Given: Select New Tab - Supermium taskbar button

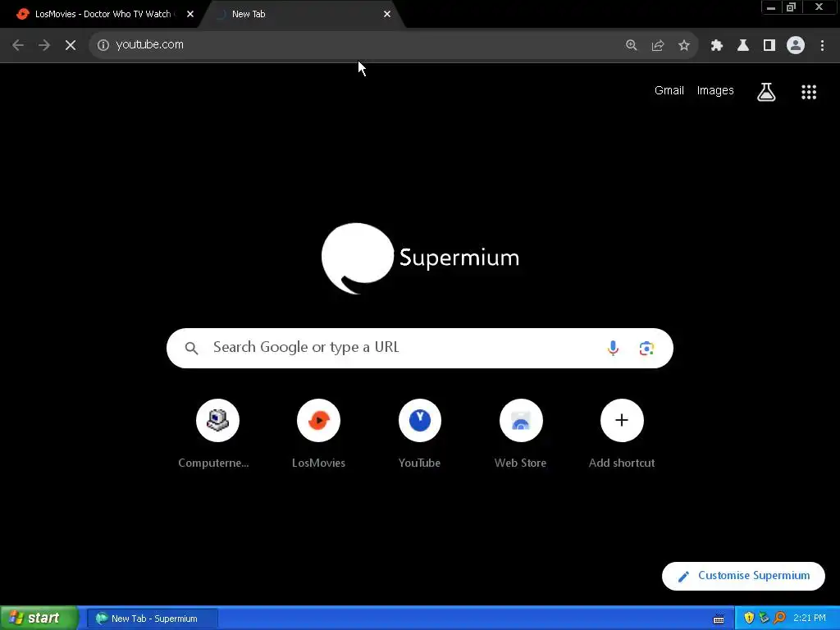Looking at the screenshot, I should click(153, 619).
